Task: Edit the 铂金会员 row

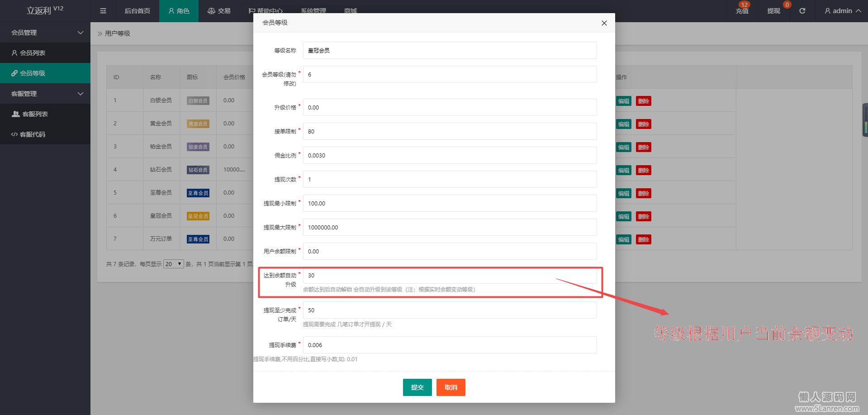Action: [x=624, y=147]
